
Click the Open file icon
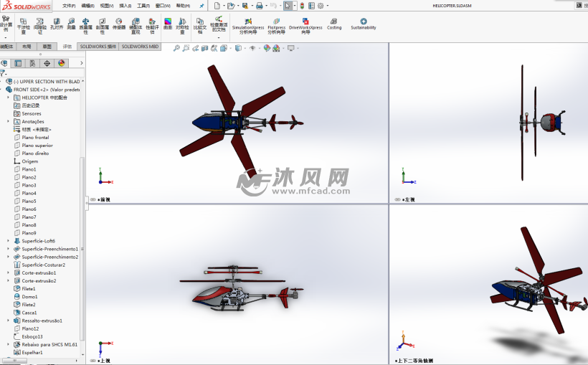tap(231, 6)
